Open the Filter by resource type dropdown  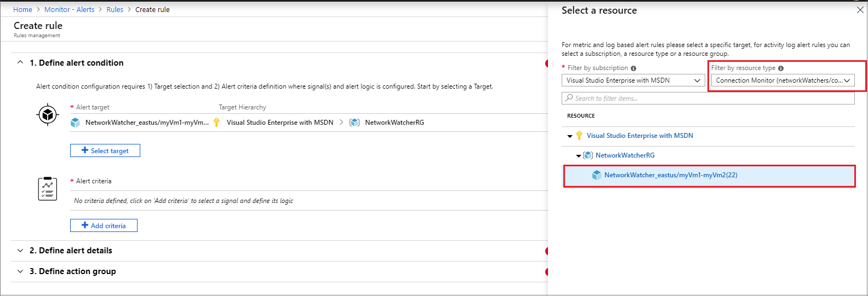pos(783,80)
